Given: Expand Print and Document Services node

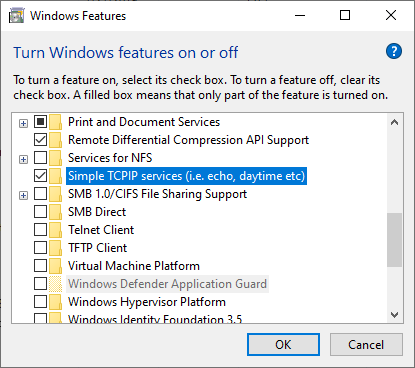Looking at the screenshot, I should coord(23,124).
